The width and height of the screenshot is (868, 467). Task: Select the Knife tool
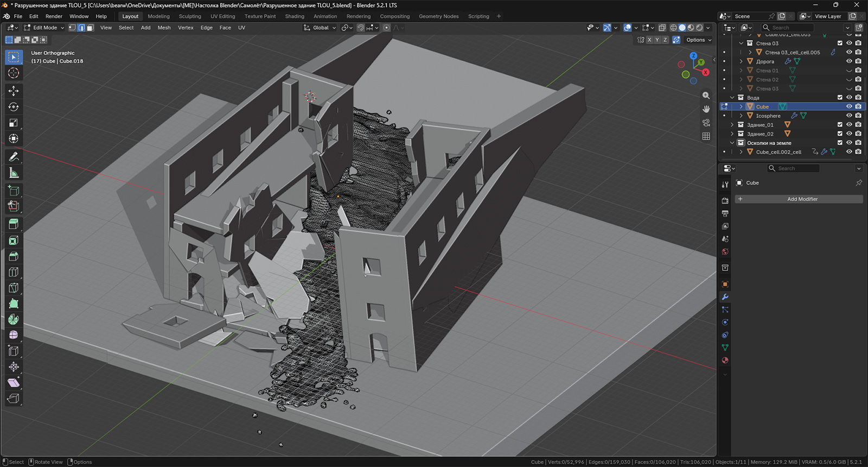point(14,287)
